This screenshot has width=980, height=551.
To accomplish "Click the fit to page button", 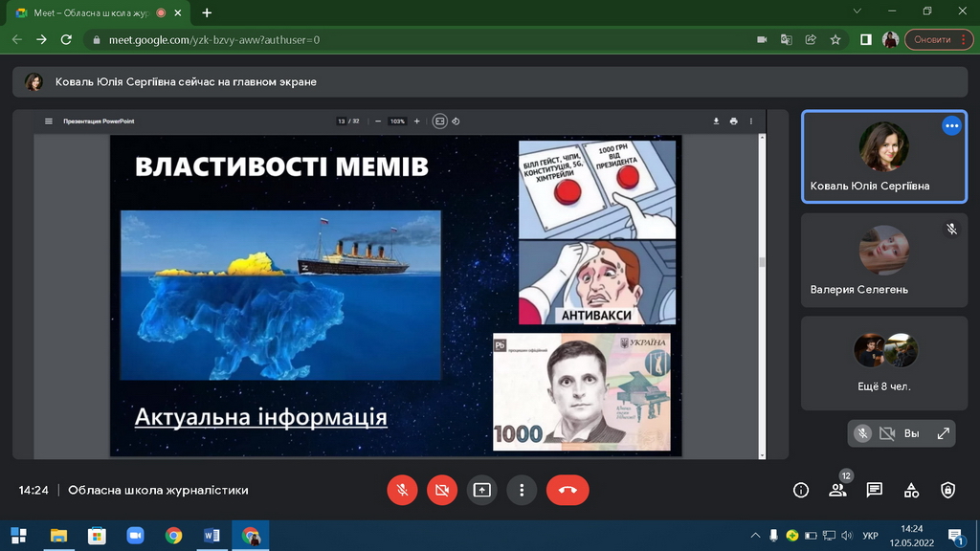I will pos(439,121).
